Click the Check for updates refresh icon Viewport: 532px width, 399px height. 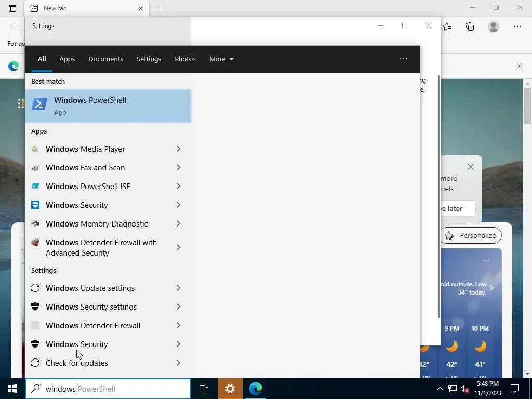[35, 363]
